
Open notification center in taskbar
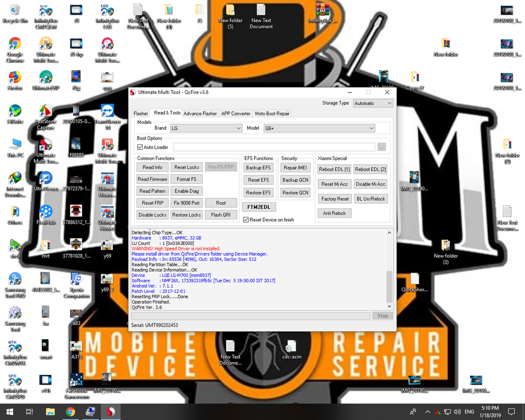coord(511,412)
